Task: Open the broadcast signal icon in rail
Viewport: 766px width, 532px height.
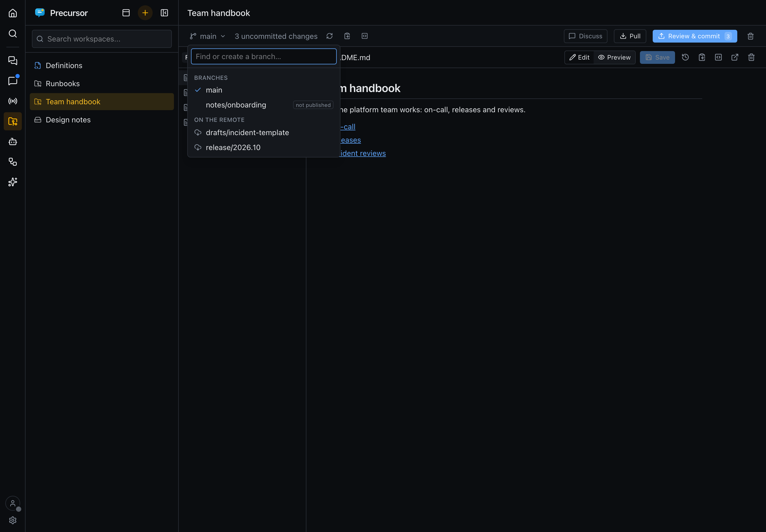Action: click(13, 101)
